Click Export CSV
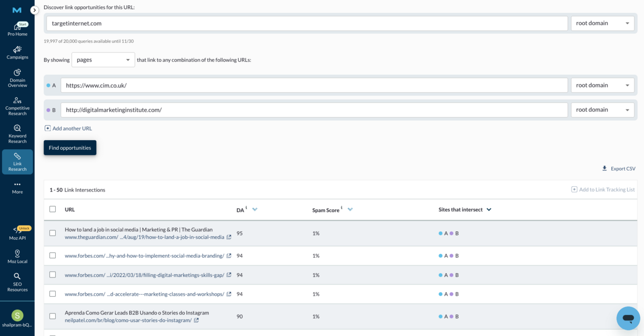644x336 pixels. [619, 169]
